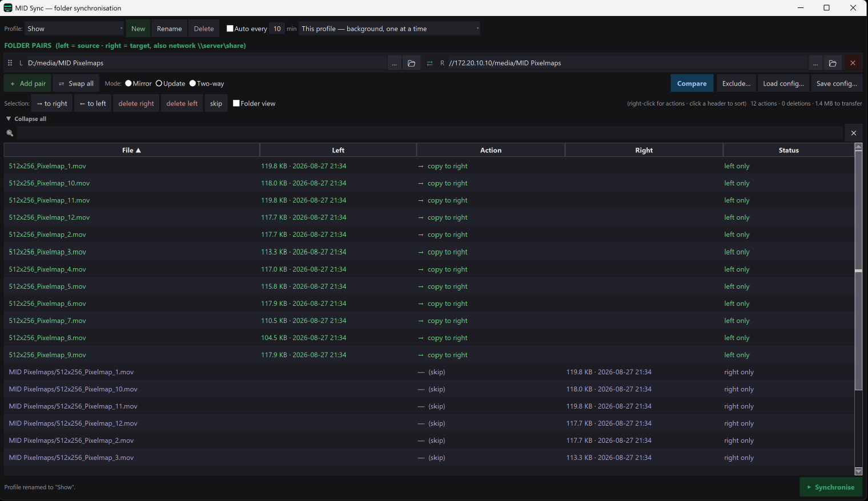Image resolution: width=868 pixels, height=501 pixels.
Task: Select row 512x256_Pixelmap_10.mov
Action: pyautogui.click(x=429, y=183)
